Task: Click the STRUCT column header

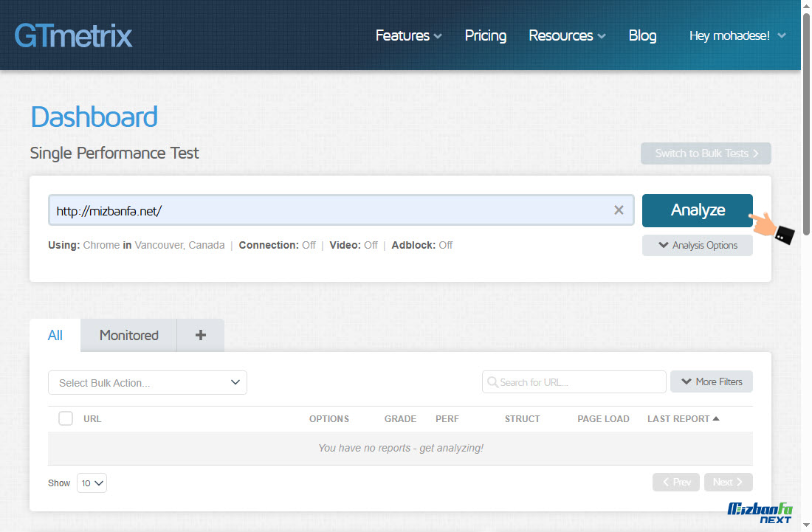Action: [x=522, y=418]
